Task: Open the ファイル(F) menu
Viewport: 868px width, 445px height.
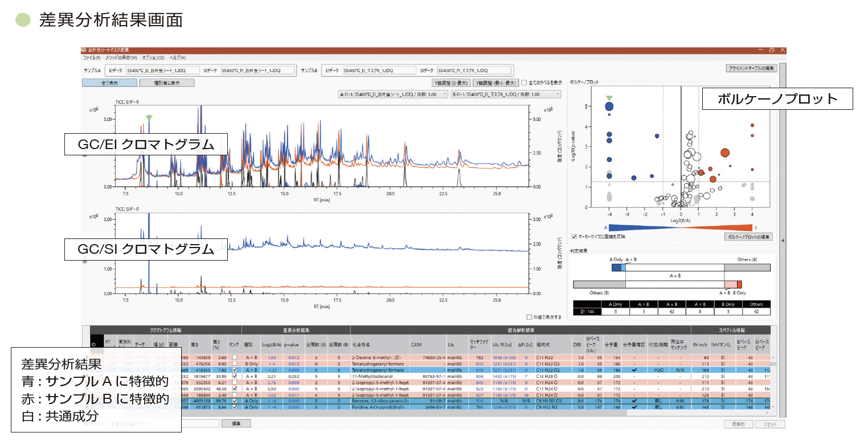Action: pyautogui.click(x=92, y=58)
